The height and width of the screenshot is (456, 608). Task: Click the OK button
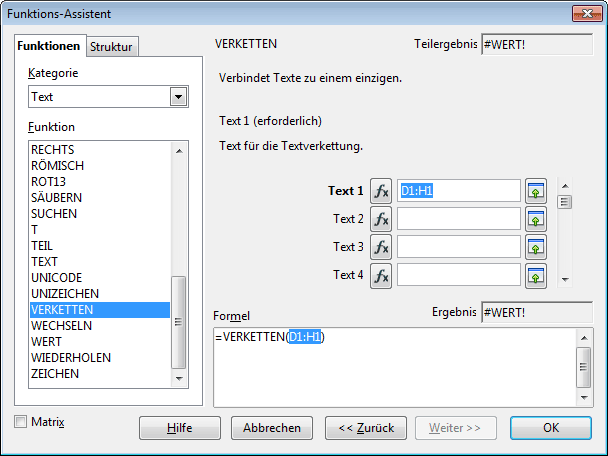pyautogui.click(x=550, y=428)
